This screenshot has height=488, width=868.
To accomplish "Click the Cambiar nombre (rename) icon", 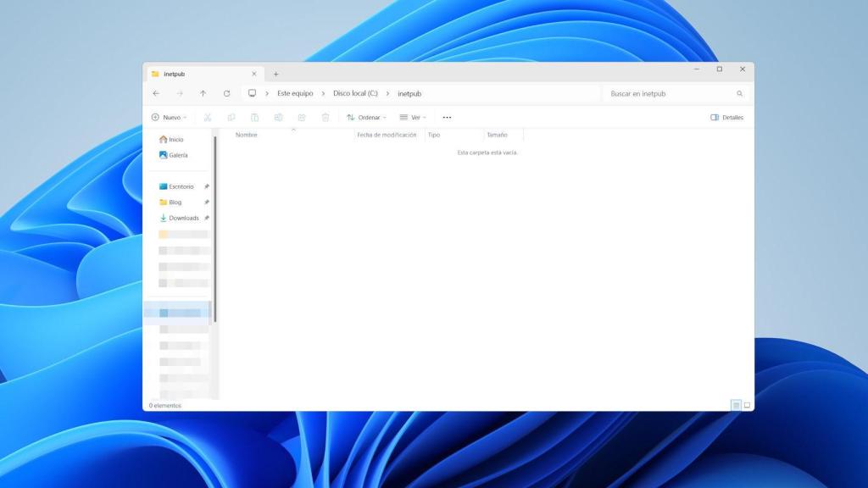I will pyautogui.click(x=280, y=117).
